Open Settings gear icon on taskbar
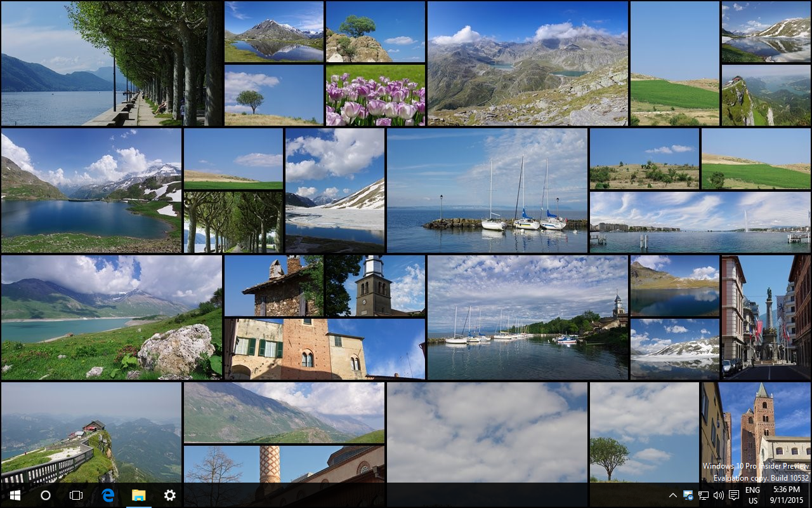 [x=169, y=495]
